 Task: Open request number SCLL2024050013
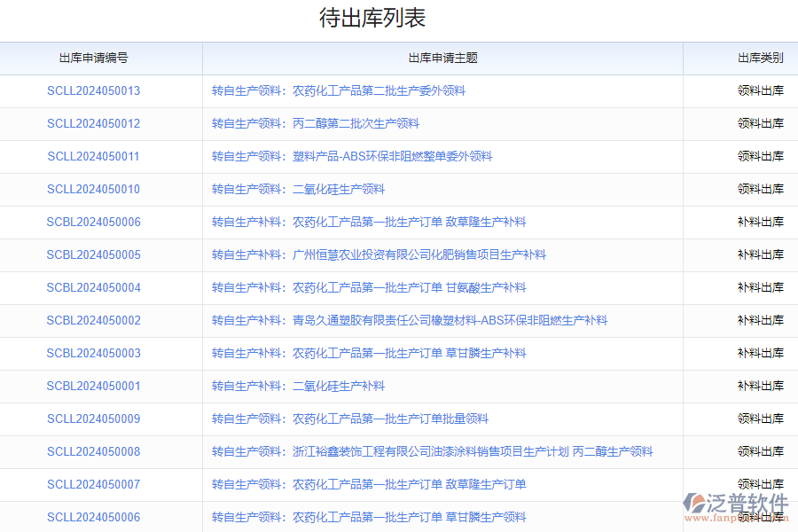[93, 90]
